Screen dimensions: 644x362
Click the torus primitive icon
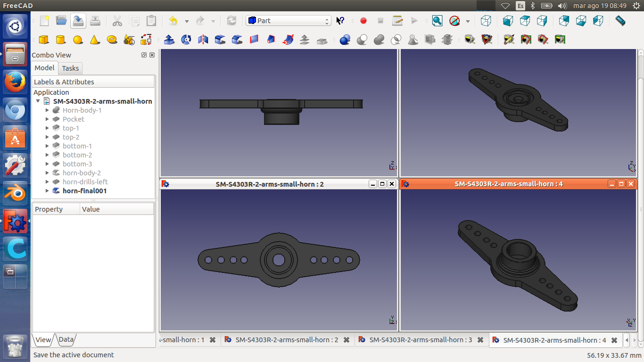click(112, 40)
